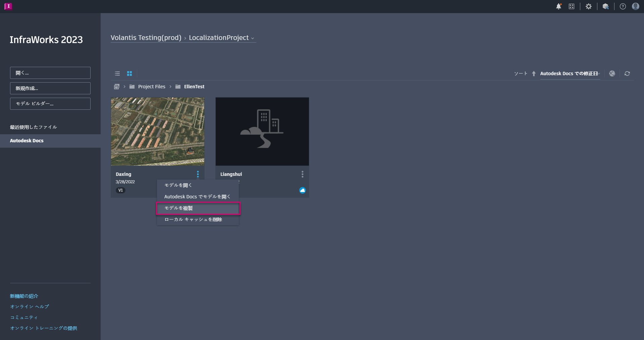
Task: Go to the root docs breadcrumb icon
Action: pyautogui.click(x=117, y=87)
